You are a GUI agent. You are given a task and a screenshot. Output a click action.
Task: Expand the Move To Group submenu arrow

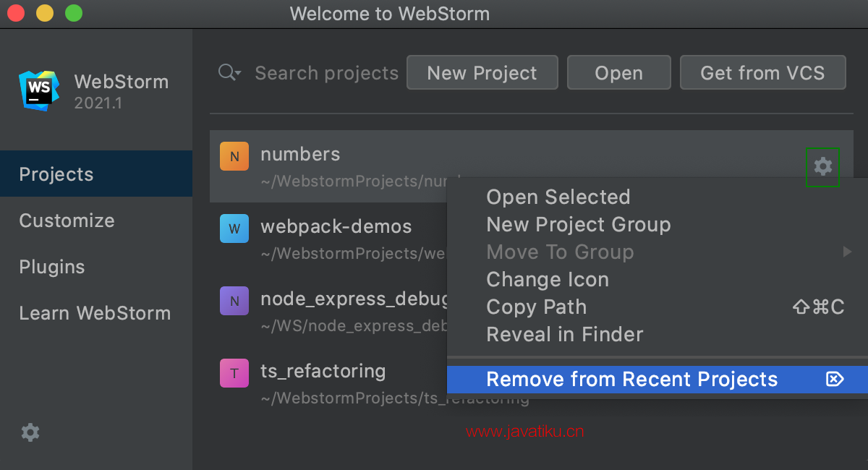[847, 252]
